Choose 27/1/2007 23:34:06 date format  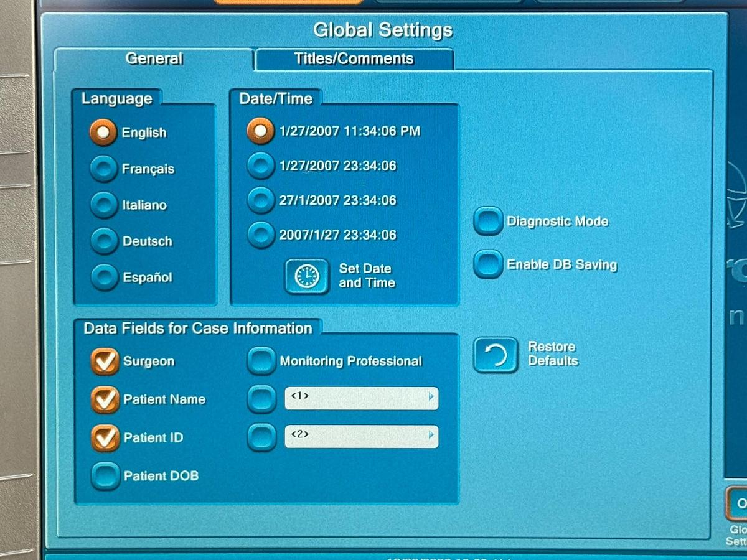(x=260, y=200)
